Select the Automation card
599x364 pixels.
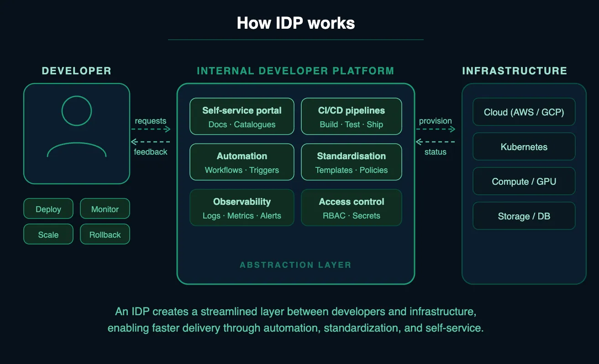coord(242,162)
